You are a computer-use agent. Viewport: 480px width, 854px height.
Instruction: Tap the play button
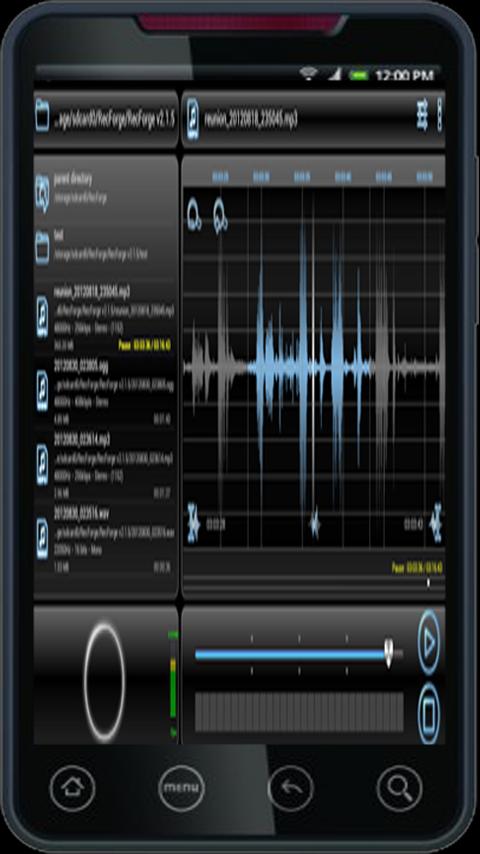pyautogui.click(x=429, y=643)
